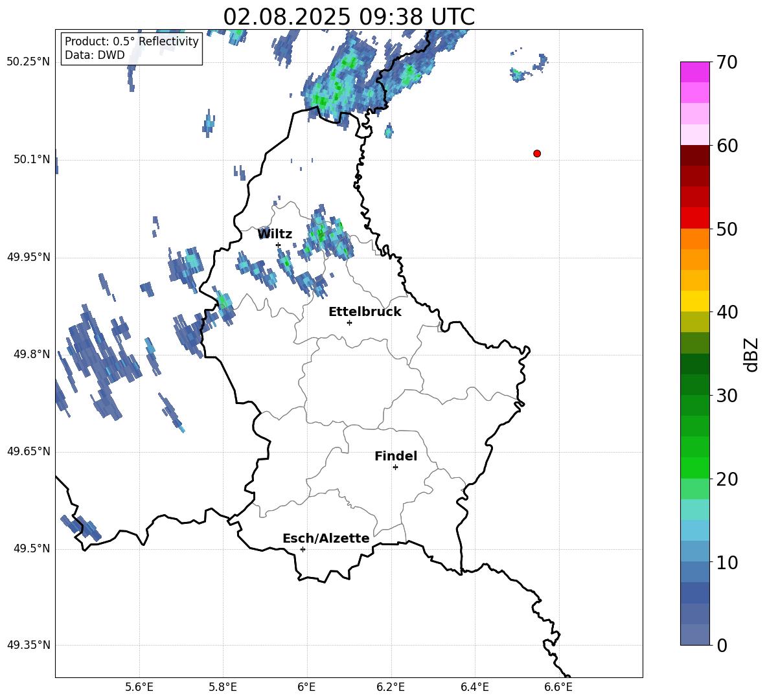
Task: Click the 6.4°E longitude label
Action: pyautogui.click(x=474, y=687)
